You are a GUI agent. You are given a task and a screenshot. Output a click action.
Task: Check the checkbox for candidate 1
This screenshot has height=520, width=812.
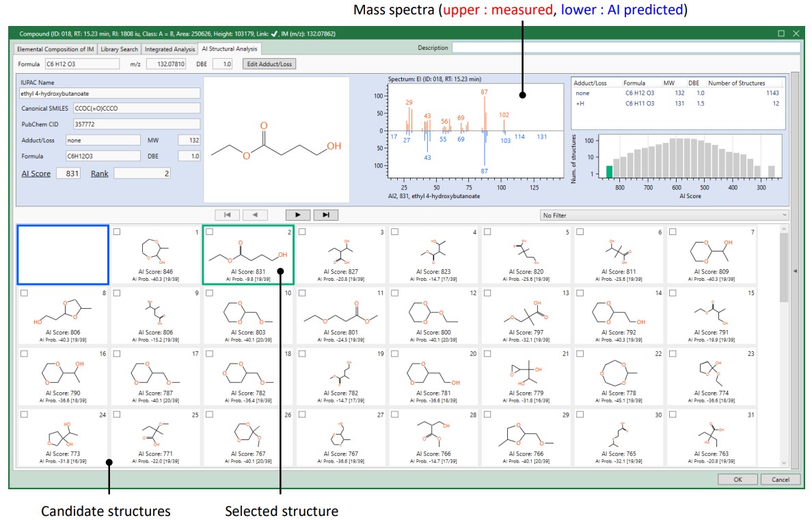tap(117, 232)
